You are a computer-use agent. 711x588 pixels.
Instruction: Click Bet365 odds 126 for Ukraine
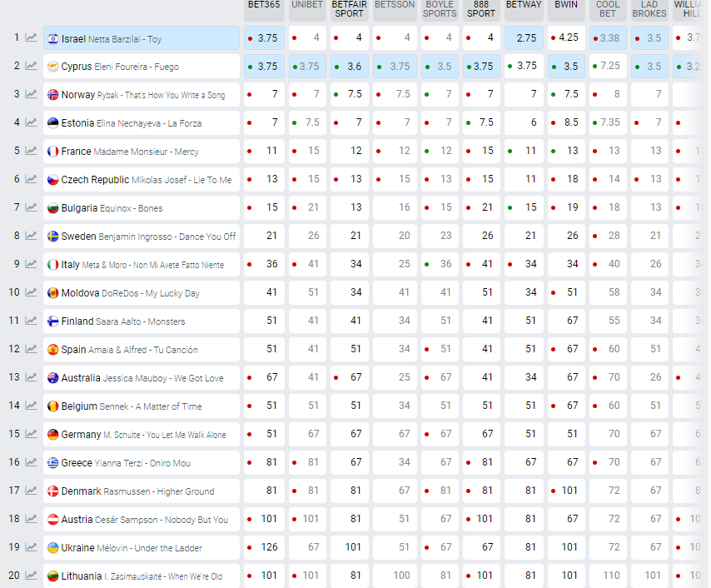(x=265, y=547)
